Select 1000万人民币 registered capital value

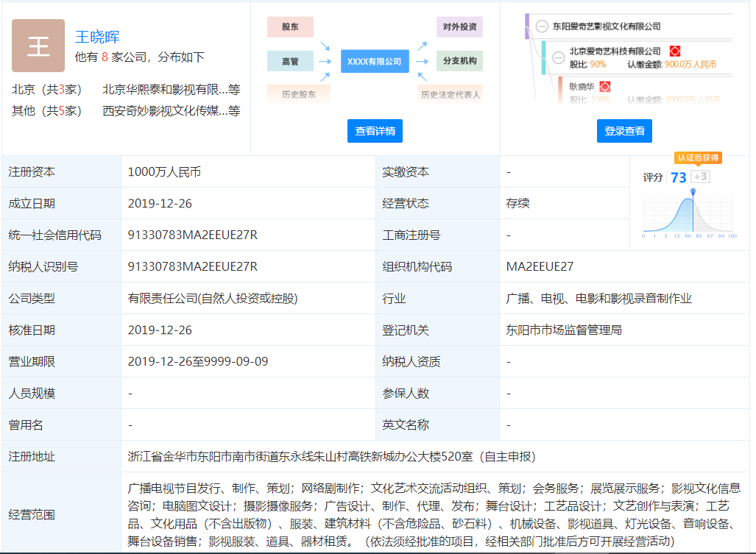click(164, 172)
